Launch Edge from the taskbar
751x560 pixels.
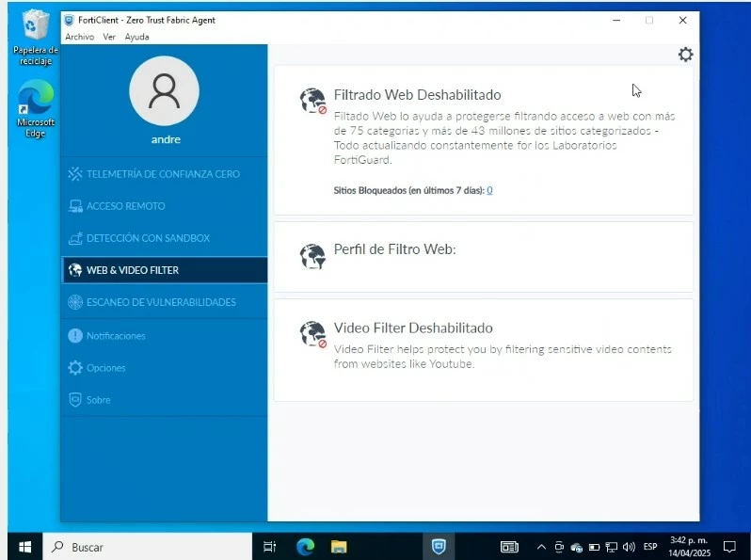305,547
